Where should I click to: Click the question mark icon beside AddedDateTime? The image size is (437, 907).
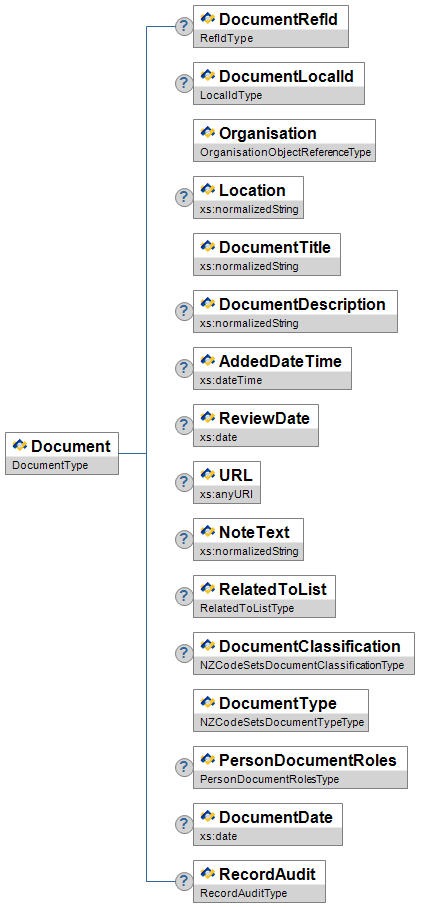[184, 368]
